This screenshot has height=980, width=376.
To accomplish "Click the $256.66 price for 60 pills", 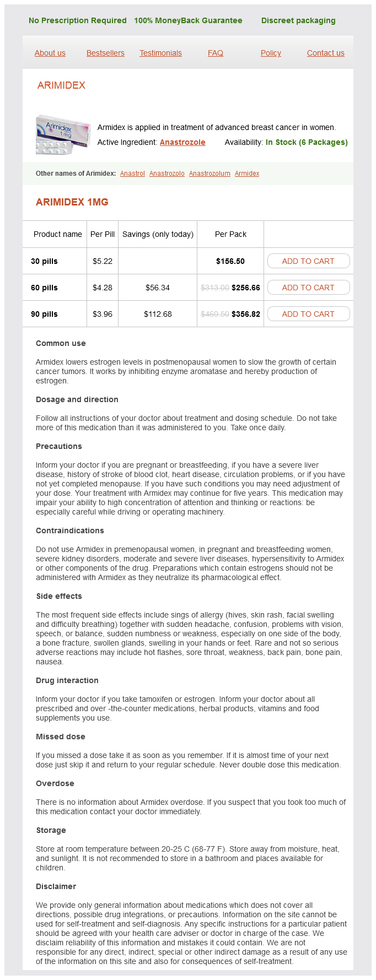I will (246, 288).
